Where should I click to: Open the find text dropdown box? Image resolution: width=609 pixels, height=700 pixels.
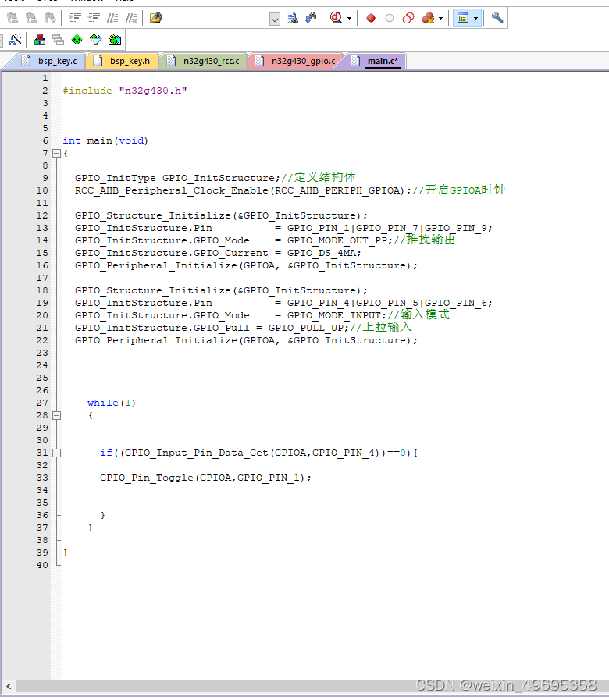click(275, 19)
